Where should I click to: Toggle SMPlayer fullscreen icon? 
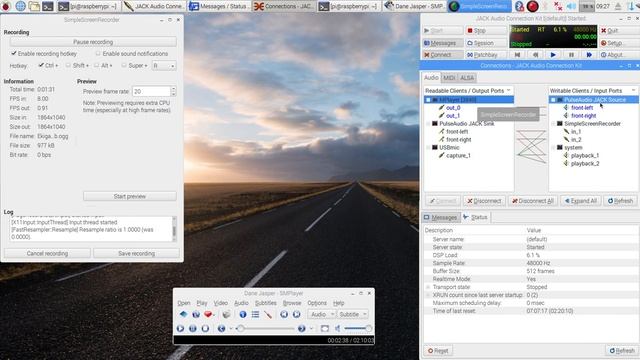coord(325,328)
